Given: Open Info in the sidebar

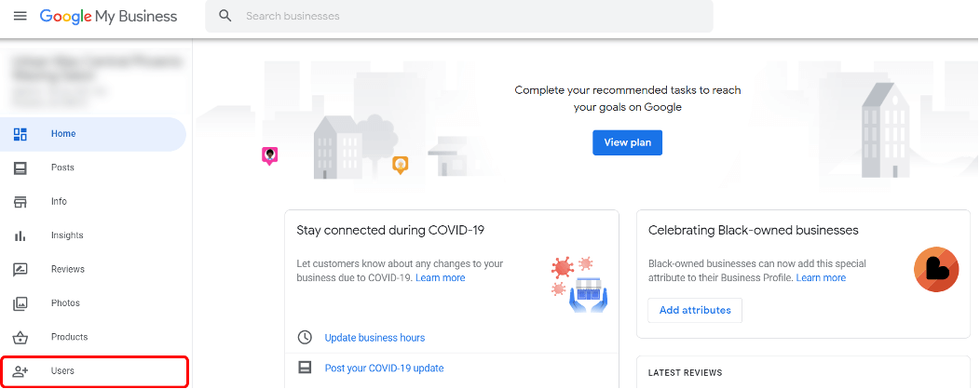Looking at the screenshot, I should click(x=93, y=202).
